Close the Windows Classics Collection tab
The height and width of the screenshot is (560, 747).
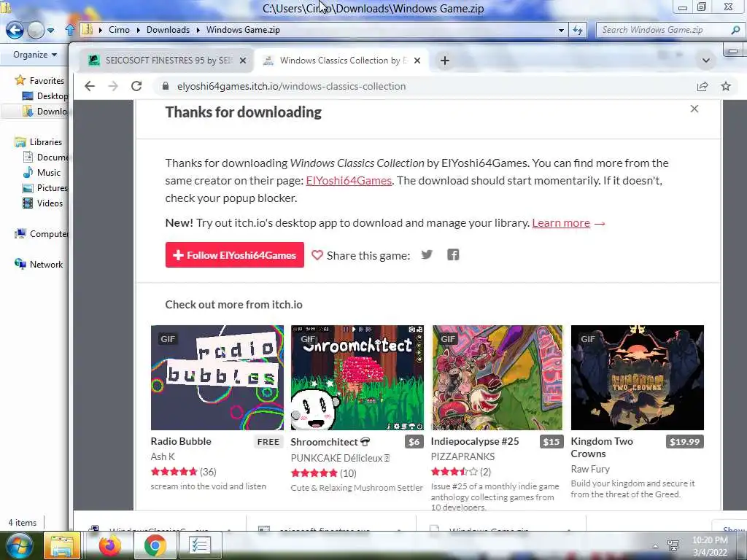point(417,61)
